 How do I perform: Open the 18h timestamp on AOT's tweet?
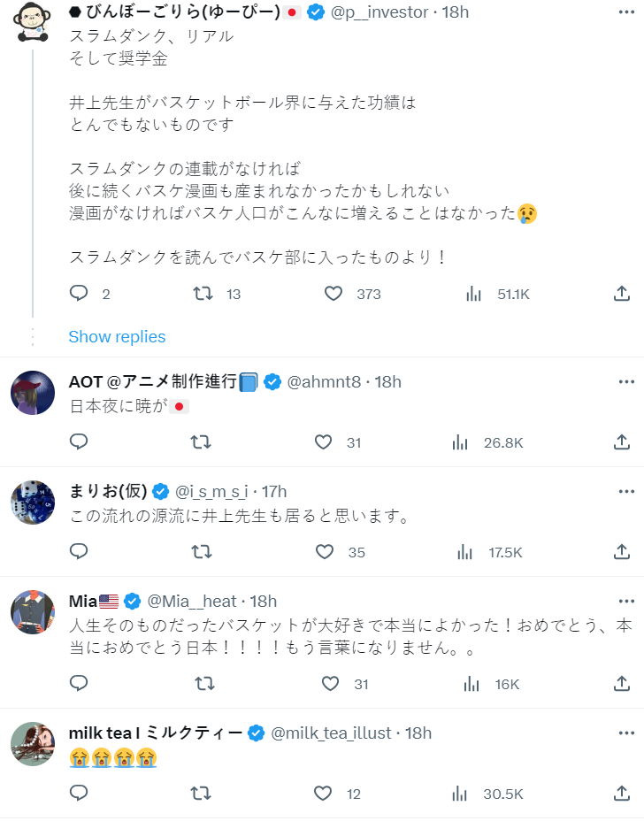click(x=388, y=381)
